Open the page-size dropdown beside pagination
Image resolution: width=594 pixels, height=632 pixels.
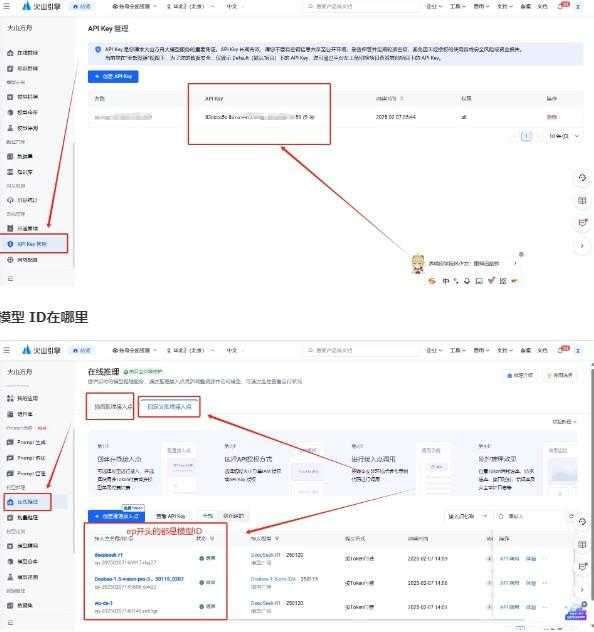click(565, 136)
